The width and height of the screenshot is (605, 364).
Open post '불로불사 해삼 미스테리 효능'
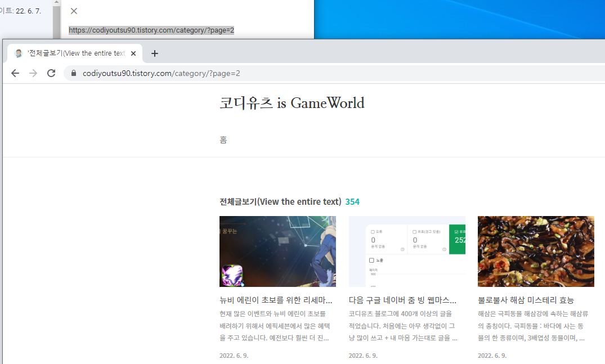point(526,300)
